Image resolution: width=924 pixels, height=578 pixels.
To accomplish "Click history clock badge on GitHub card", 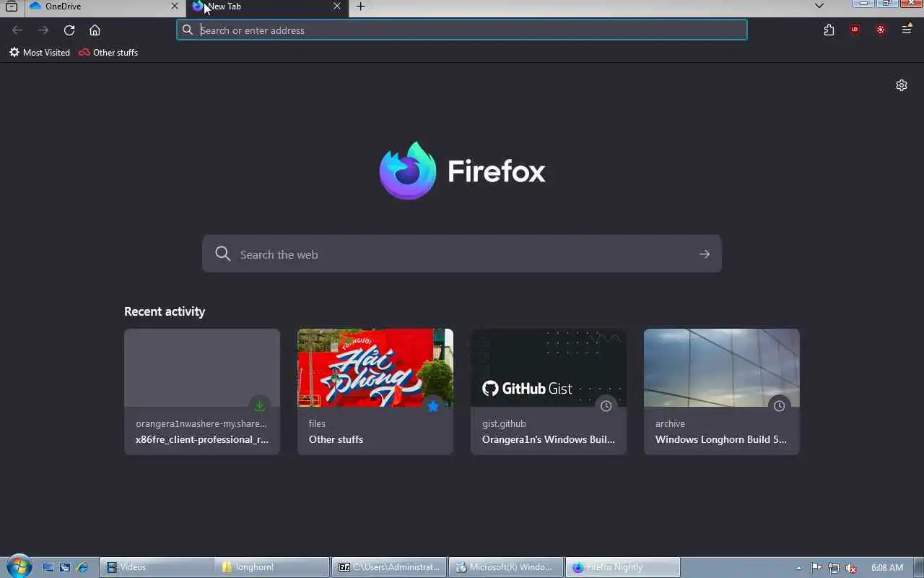I will (606, 406).
